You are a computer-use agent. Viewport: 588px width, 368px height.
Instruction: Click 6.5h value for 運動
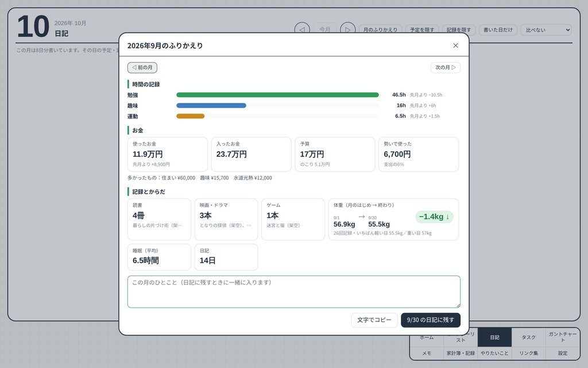400,116
